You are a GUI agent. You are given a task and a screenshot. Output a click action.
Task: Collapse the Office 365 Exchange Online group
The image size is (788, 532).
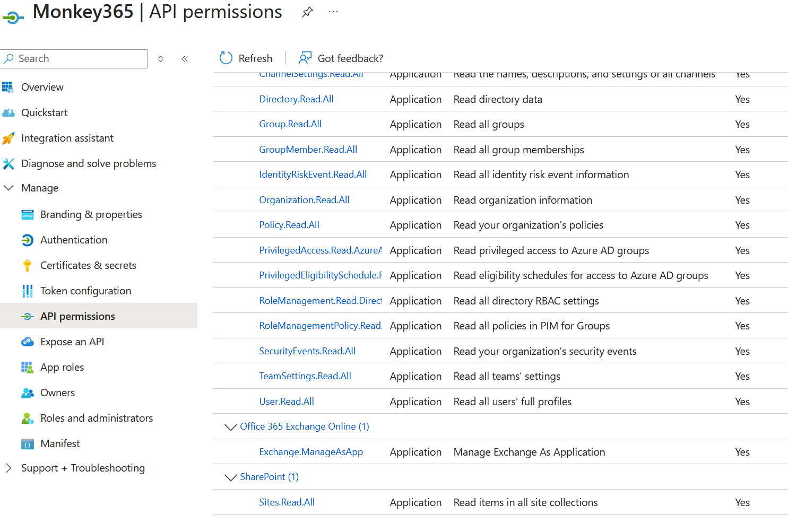pos(230,427)
